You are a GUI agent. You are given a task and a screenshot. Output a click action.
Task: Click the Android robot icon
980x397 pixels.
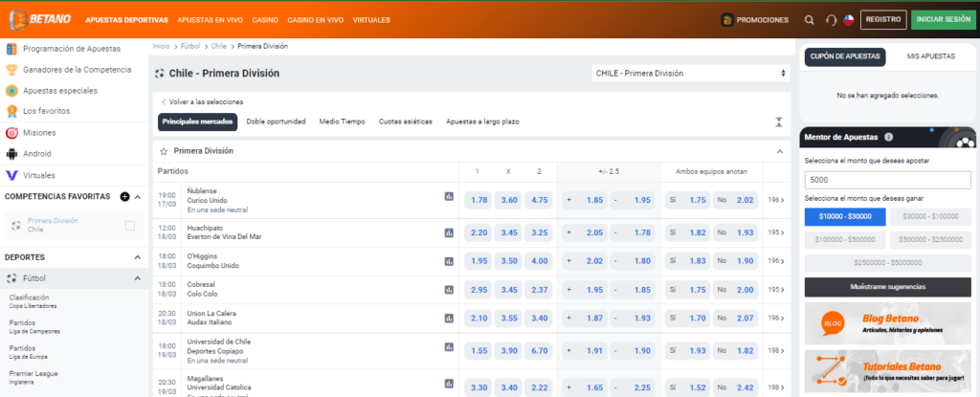11,154
